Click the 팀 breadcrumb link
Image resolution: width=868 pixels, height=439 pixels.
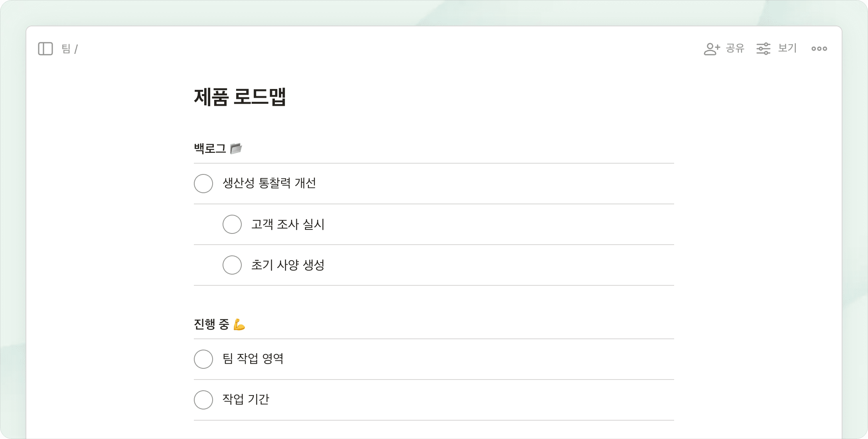(66, 49)
